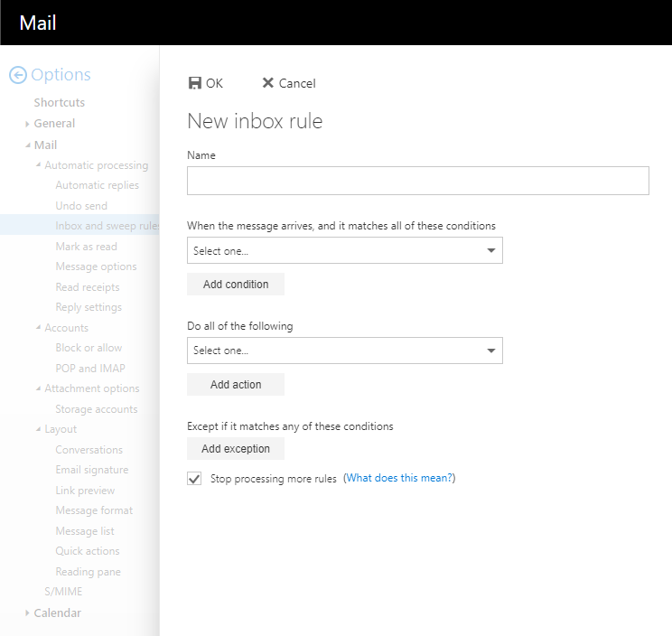Click the Add condition button

tap(235, 285)
